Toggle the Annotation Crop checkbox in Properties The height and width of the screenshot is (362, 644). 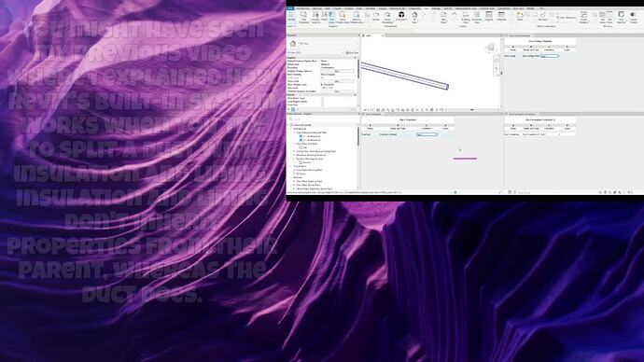click(322, 99)
